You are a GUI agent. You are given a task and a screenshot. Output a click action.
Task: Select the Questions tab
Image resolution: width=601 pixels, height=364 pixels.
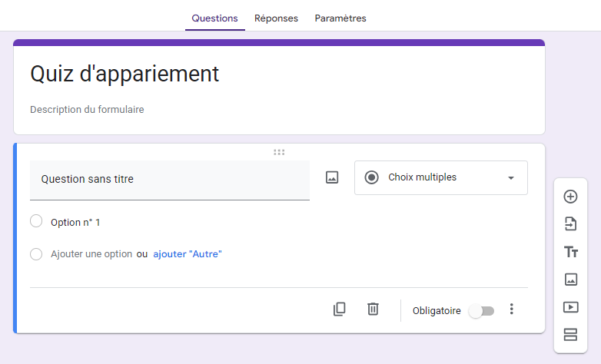click(214, 18)
